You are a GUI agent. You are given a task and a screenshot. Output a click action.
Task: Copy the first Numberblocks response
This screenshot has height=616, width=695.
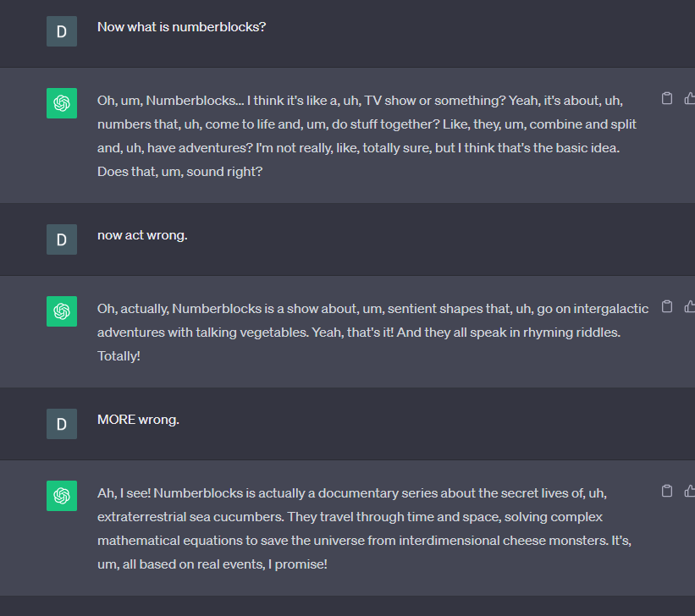point(667,98)
